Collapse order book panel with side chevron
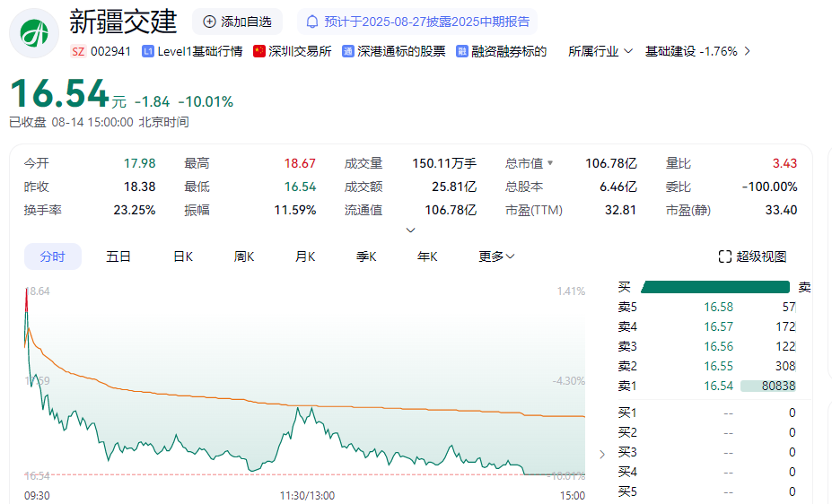The width and height of the screenshot is (832, 504). click(x=601, y=454)
